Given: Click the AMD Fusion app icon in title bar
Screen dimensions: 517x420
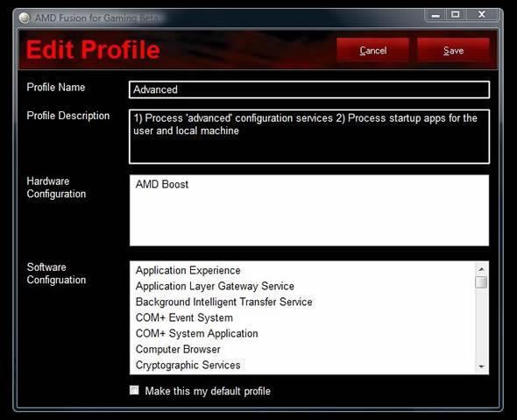Looking at the screenshot, I should 25,18.
